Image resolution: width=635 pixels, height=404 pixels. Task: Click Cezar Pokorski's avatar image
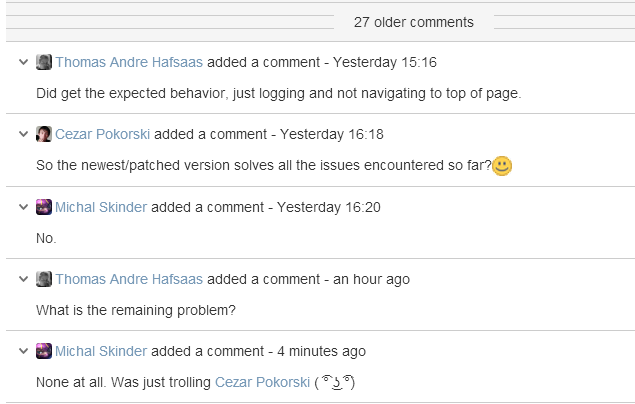point(44,134)
